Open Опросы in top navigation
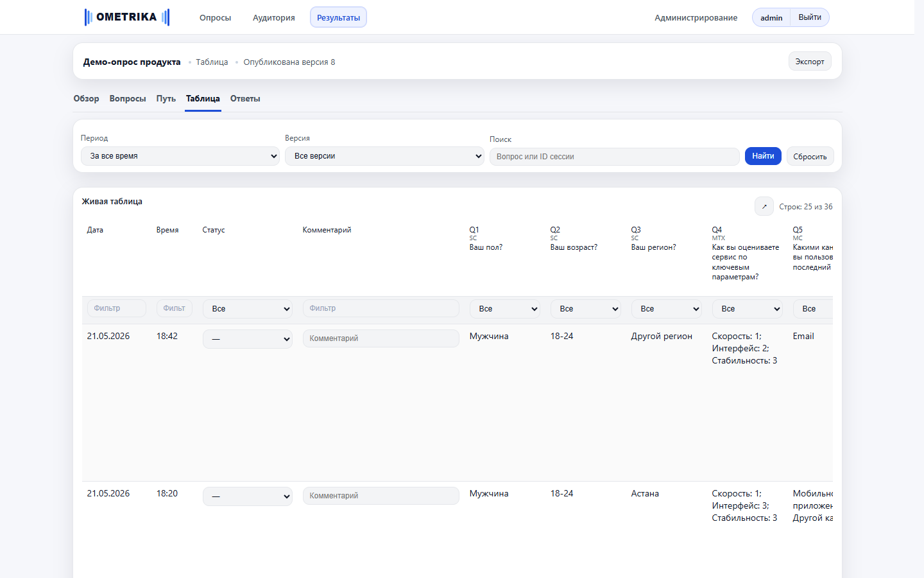This screenshot has width=924, height=578. 215,17
